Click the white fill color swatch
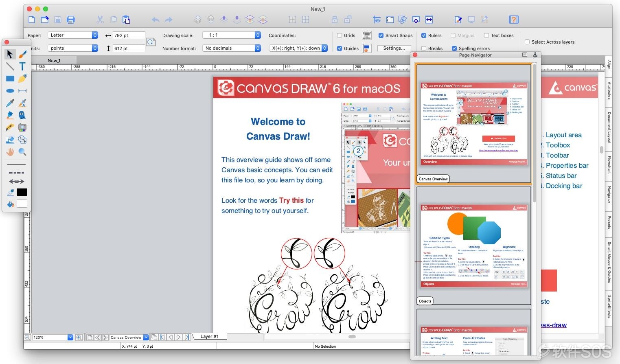Viewport: 620px width, 364px height. pyautogui.click(x=22, y=204)
